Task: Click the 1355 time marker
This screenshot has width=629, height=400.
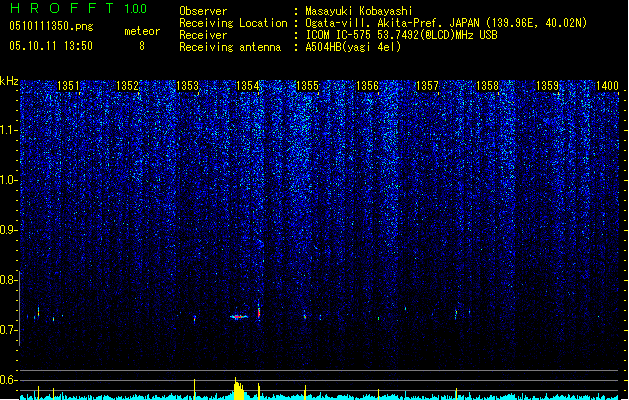Action: point(307,86)
